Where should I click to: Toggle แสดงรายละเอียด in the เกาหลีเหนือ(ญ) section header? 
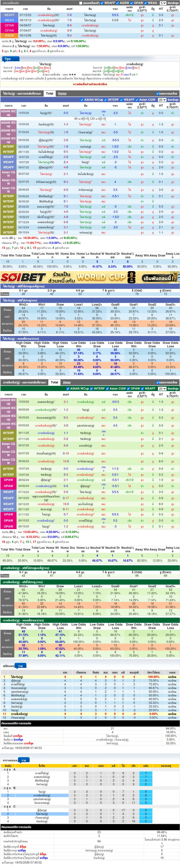coord(158,382)
